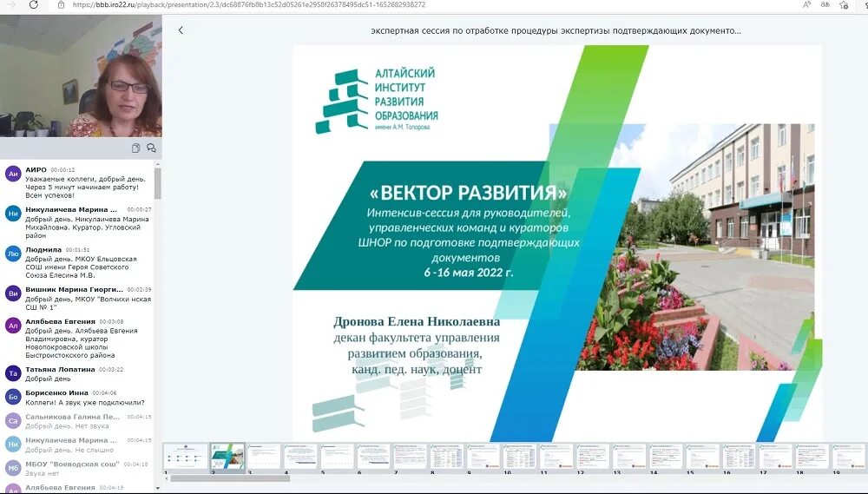The height and width of the screenshot is (494, 868).
Task: Open slide thumbnail 6
Action: pos(373,458)
